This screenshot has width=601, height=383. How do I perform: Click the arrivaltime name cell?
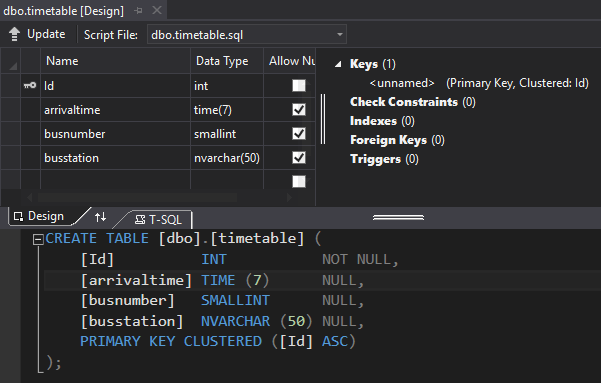115,110
